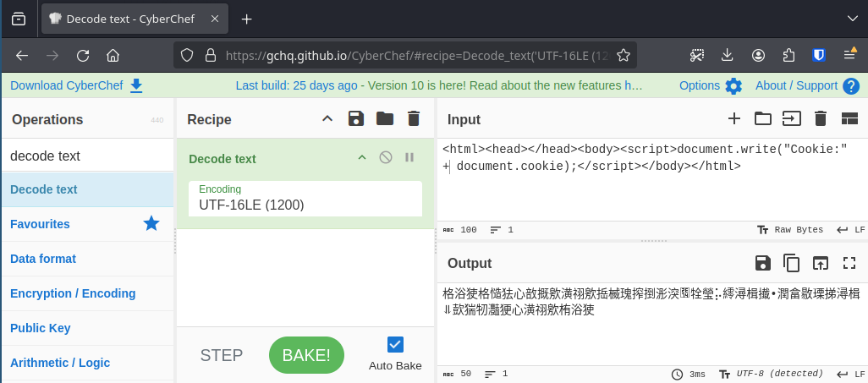Open a file as input

click(792, 118)
